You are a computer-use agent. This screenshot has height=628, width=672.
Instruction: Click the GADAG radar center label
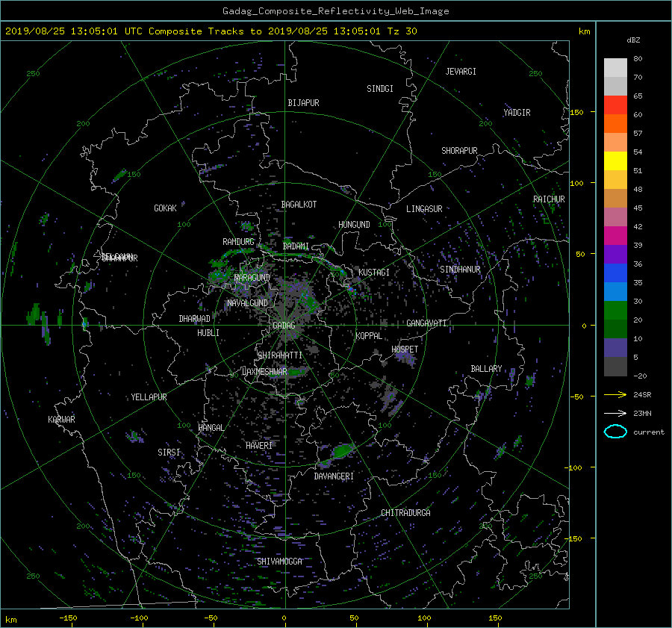coord(284,326)
